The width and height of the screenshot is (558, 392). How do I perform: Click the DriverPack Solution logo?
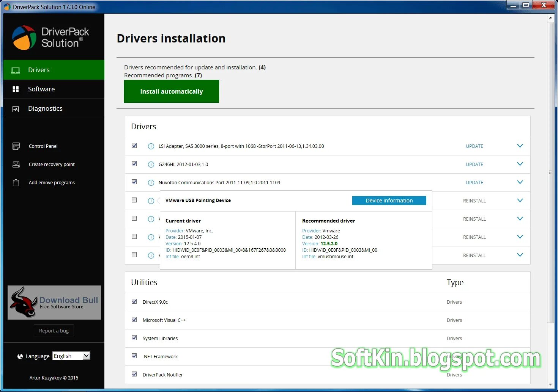(50, 38)
